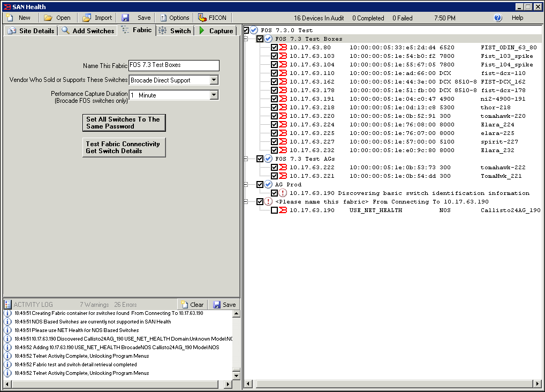Image resolution: width=545 pixels, height=392 pixels.
Task: Open the Vendor Who Sold or Supports dropdown
Action: tap(214, 80)
